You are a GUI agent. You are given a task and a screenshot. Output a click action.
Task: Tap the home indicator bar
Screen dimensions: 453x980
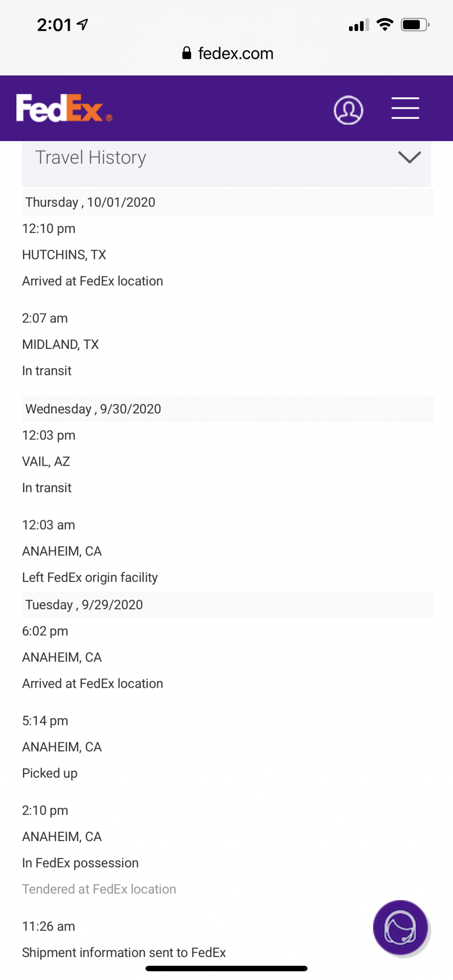226,969
